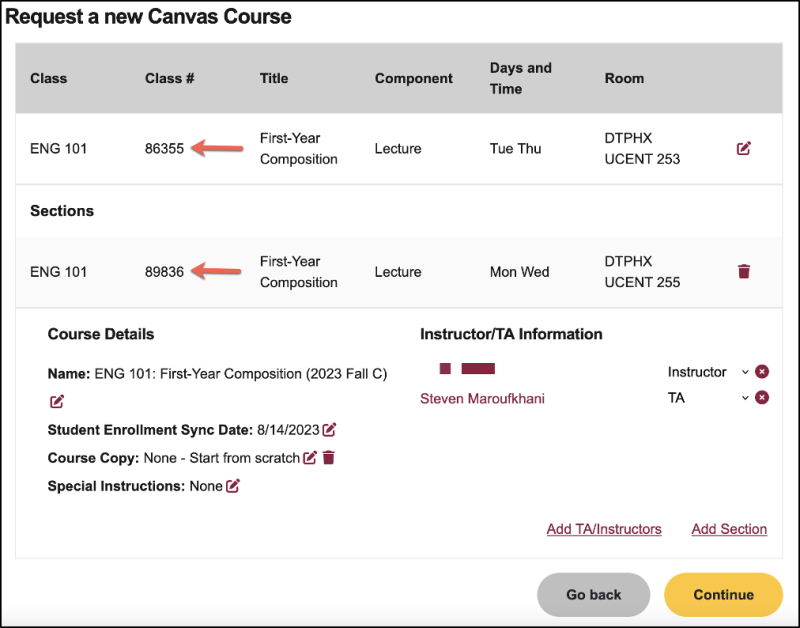Edit the course name
The width and height of the screenshot is (800, 628).
click(57, 401)
